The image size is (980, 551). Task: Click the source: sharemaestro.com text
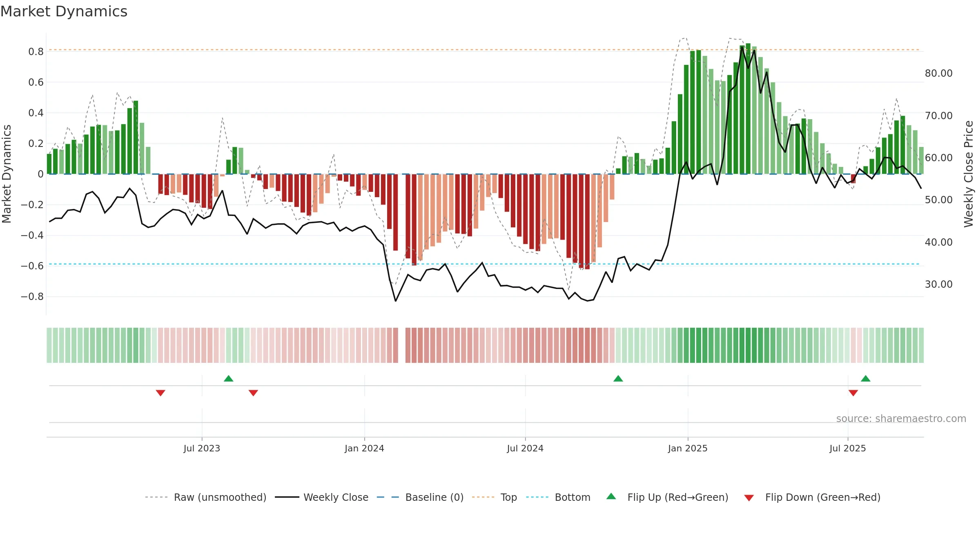pyautogui.click(x=901, y=419)
